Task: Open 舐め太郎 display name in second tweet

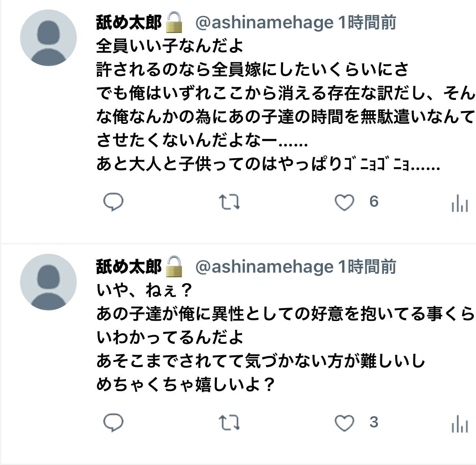Action: pos(129,267)
